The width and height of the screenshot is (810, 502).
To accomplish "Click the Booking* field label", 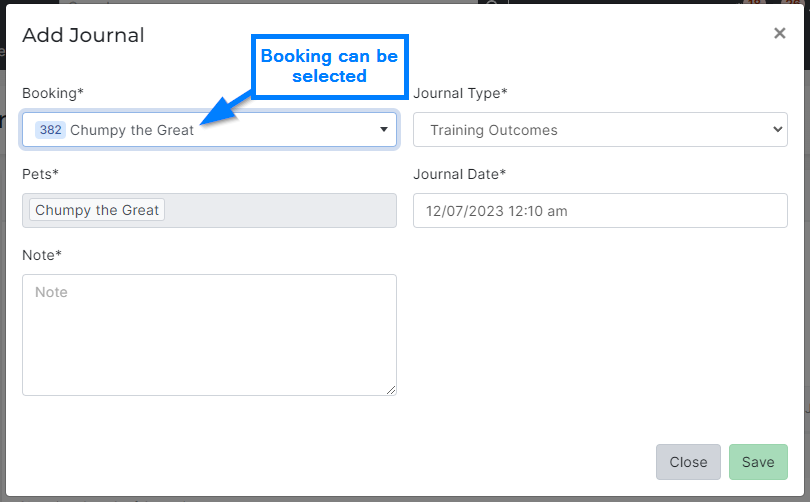I will pos(53,93).
